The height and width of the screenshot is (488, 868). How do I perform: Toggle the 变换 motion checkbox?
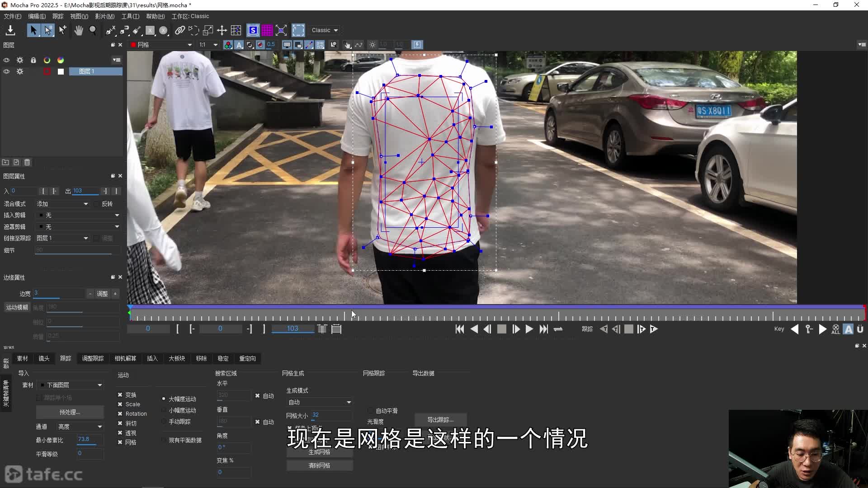point(120,395)
